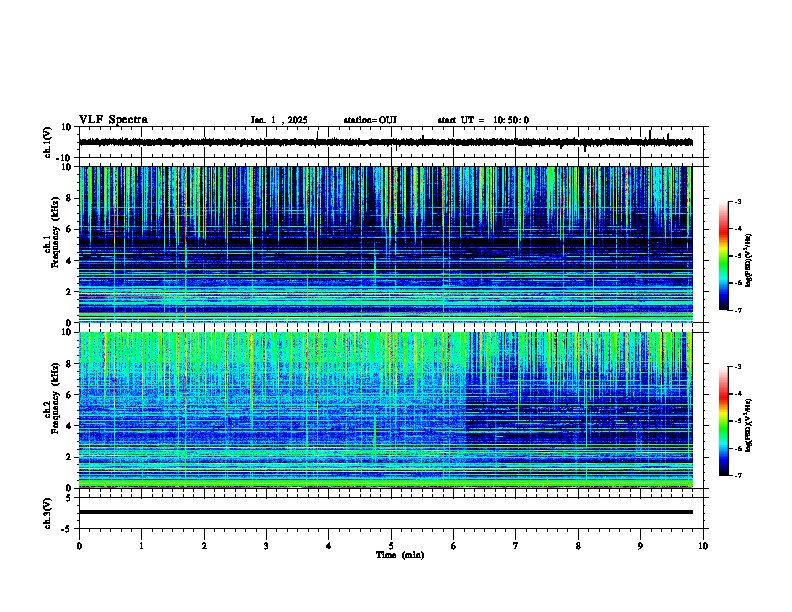Select the ch.2 spectrogram panel
Screen dimensions: 792x612
(386, 410)
